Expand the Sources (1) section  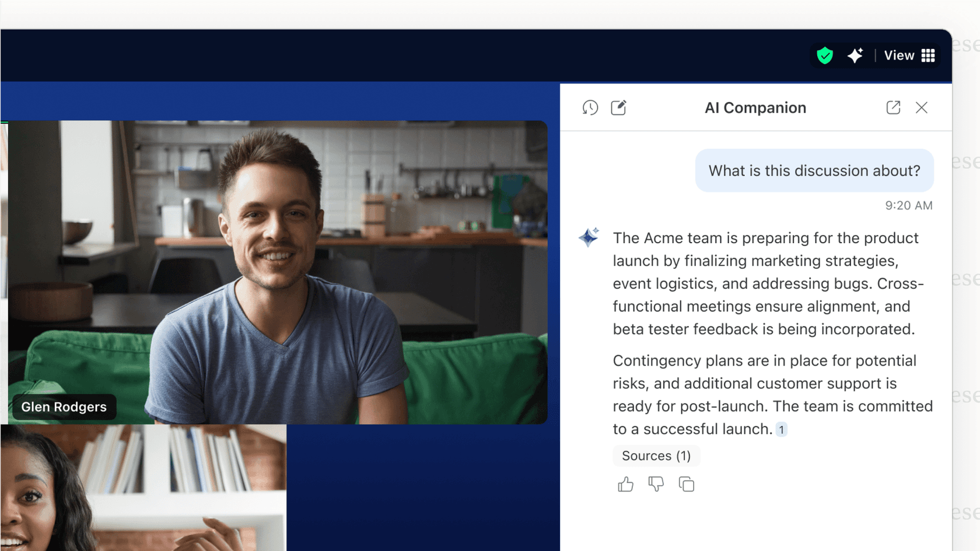[656, 456]
